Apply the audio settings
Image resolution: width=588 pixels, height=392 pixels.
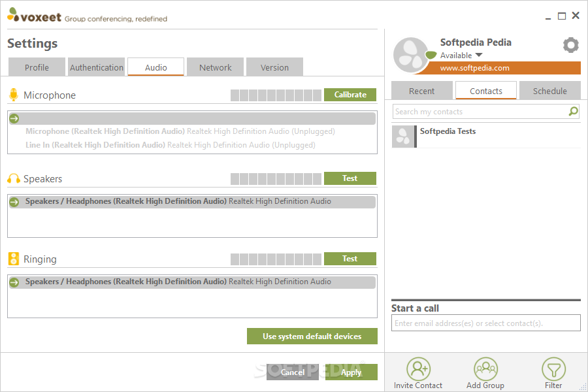[351, 372]
